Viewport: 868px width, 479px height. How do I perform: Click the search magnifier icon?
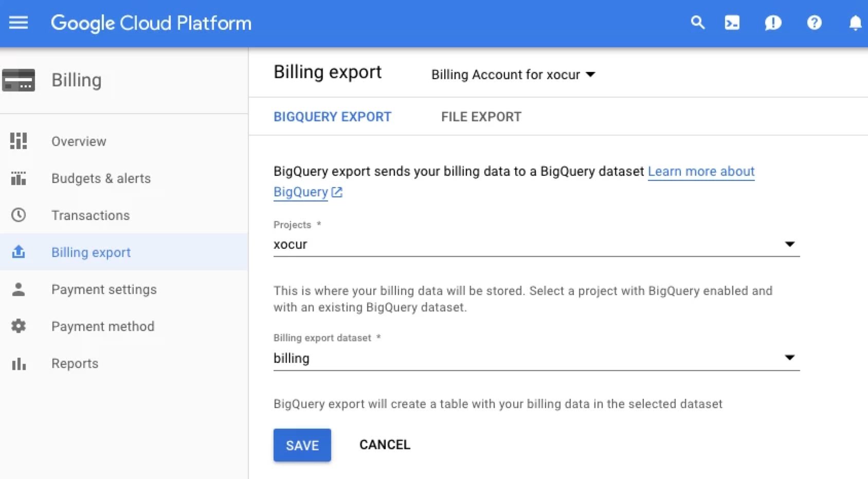[x=697, y=23]
